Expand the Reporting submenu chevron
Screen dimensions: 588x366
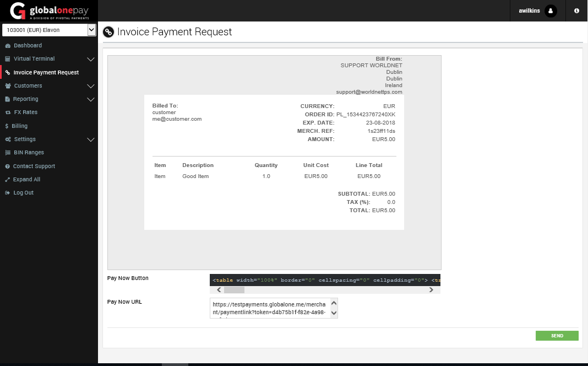pyautogui.click(x=90, y=99)
